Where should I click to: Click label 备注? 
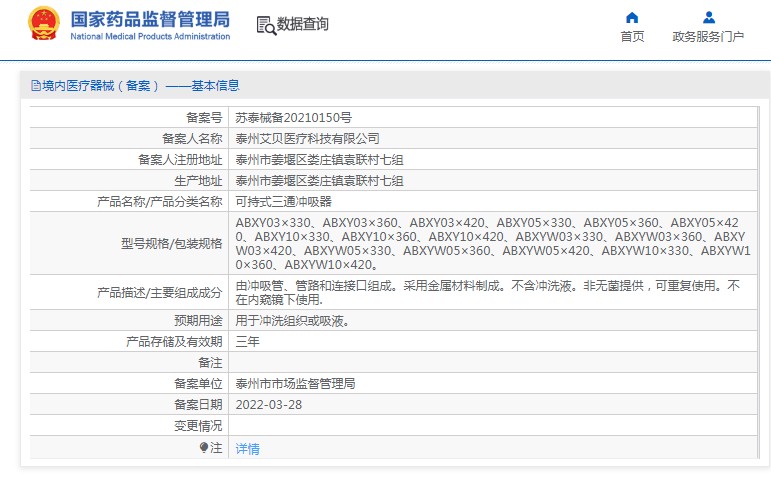pos(210,363)
